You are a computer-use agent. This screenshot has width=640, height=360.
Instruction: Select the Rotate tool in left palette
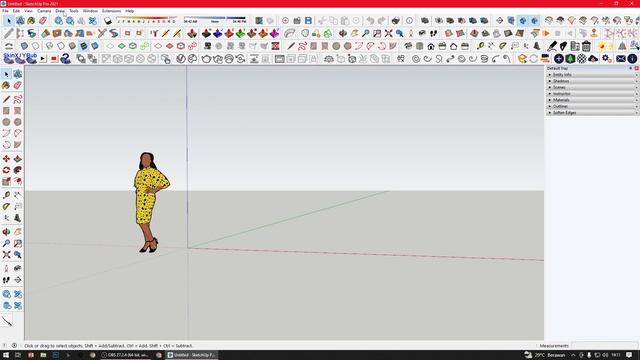pyautogui.click(x=6, y=170)
